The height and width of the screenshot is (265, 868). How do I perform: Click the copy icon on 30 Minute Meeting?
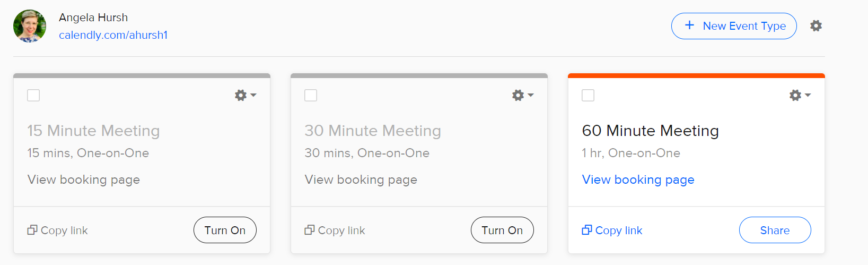click(310, 230)
